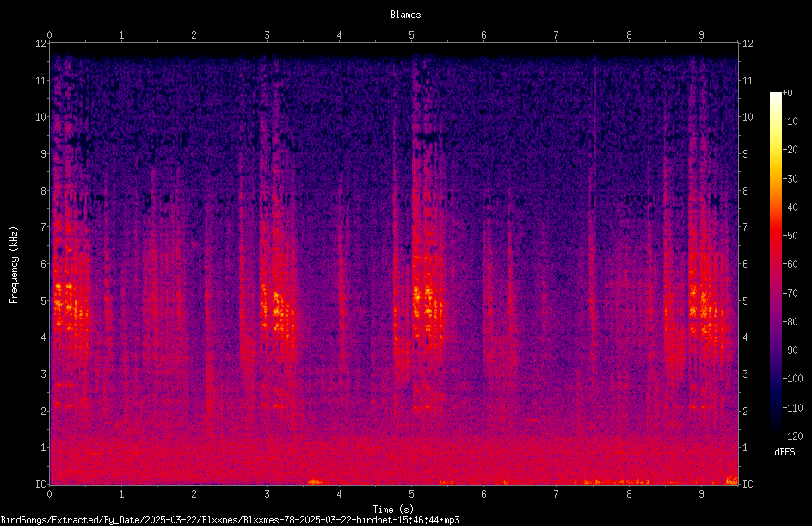Click the Time (s) axis label

[393, 510]
